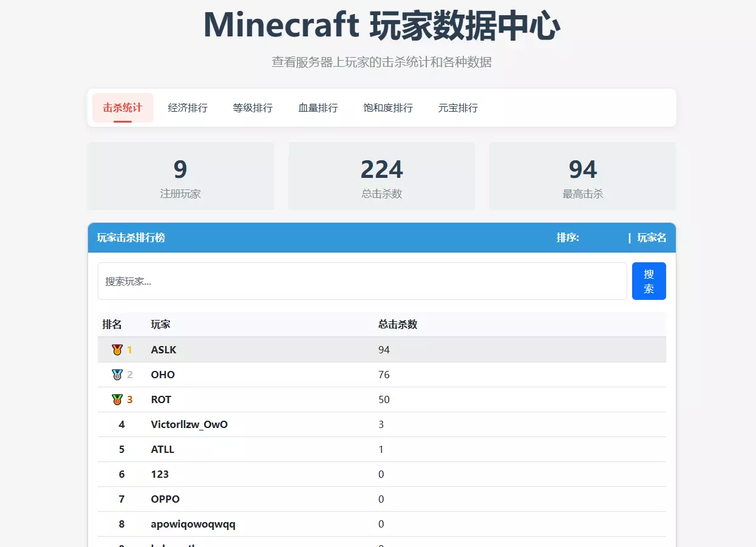Click kill count 1 in ATLL row
The width and height of the screenshot is (756, 547).
point(381,450)
